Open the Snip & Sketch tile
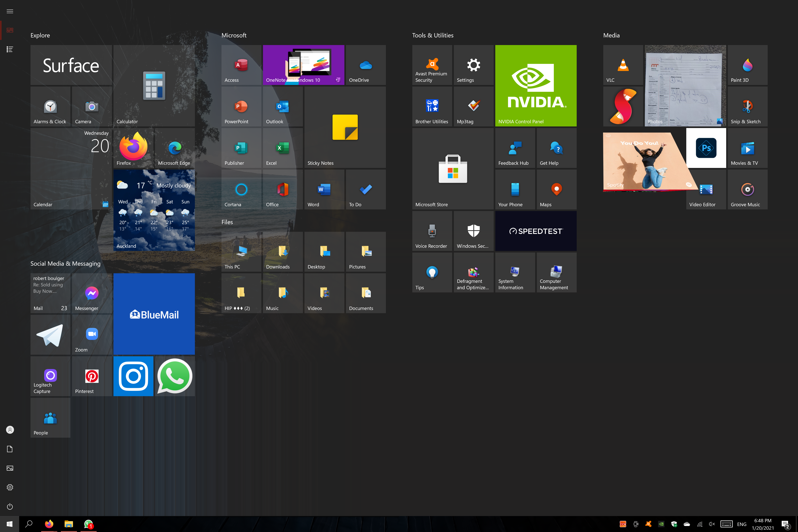This screenshot has height=532, width=798. [747, 106]
